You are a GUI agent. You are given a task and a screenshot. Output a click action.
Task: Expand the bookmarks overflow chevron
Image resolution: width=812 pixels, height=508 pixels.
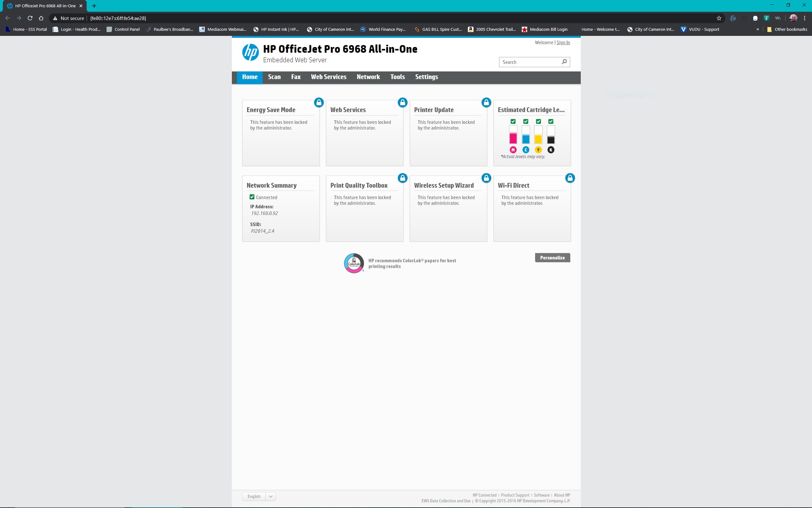pos(758,29)
